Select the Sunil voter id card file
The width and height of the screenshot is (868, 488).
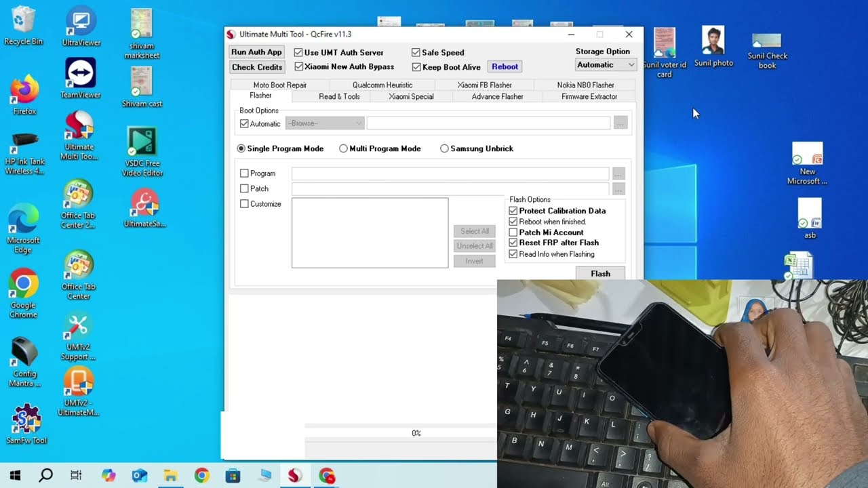pyautogui.click(x=665, y=53)
